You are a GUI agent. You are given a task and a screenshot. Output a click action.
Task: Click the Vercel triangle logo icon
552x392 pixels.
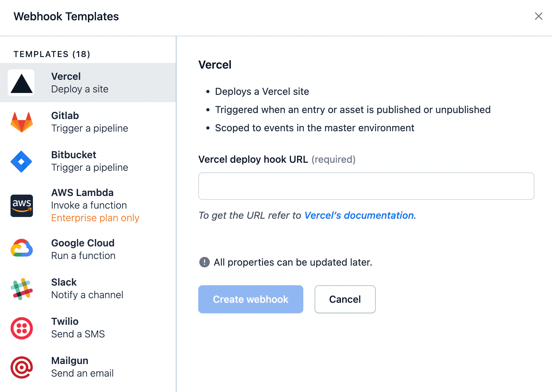point(21,83)
